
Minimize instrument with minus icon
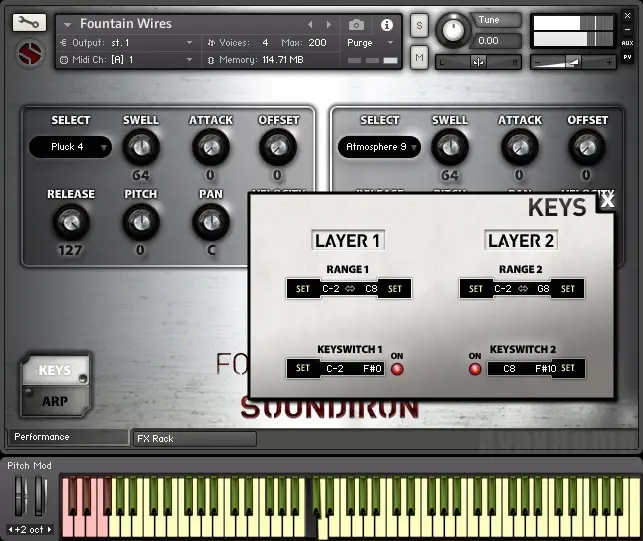tap(627, 30)
